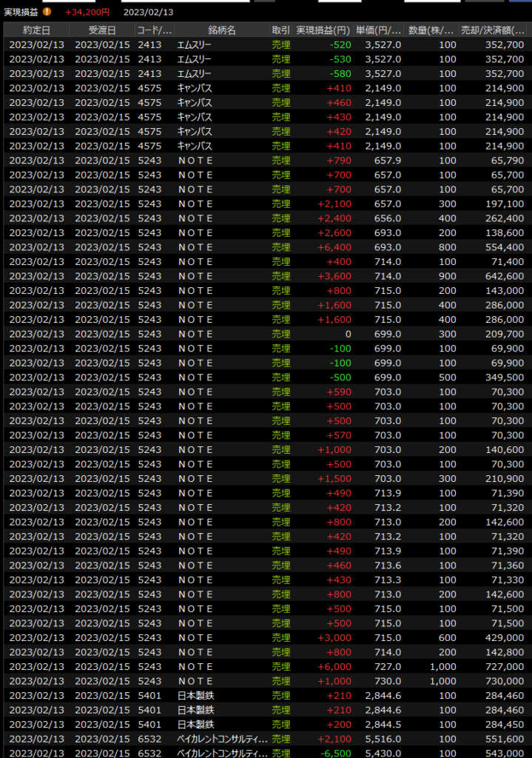Sort by 実現損益(円) column header
Screen dimensions: 532x758
[x=323, y=30]
